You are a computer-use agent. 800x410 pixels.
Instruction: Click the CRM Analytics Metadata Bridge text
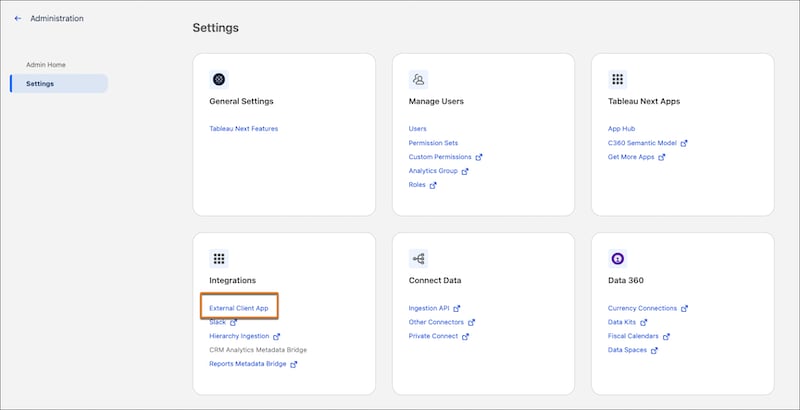click(258, 350)
